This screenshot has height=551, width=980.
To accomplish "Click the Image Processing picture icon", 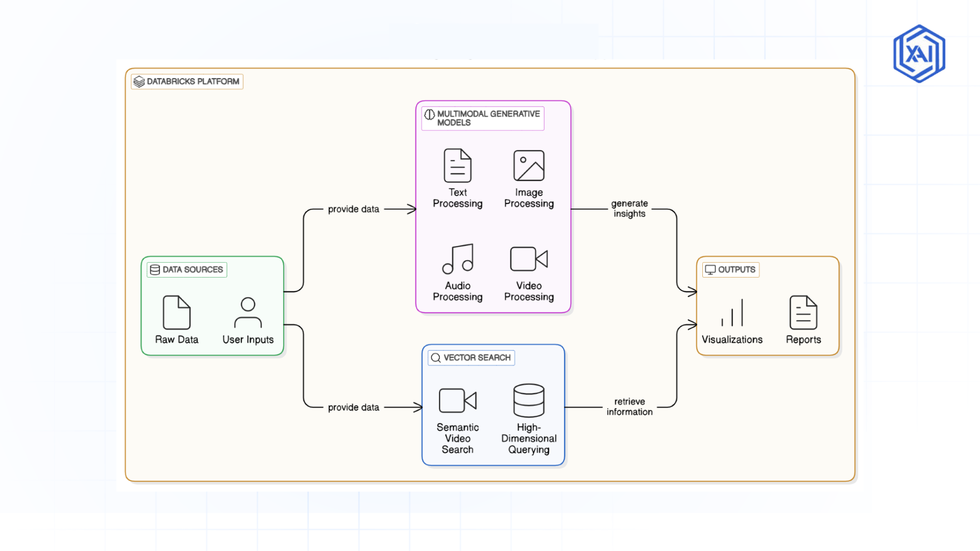I will pyautogui.click(x=529, y=164).
